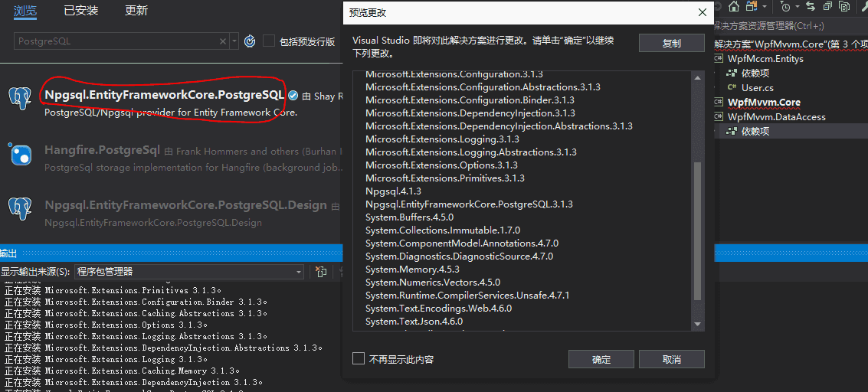
Task: Click the show all files icon
Action: pyautogui.click(x=844, y=7)
